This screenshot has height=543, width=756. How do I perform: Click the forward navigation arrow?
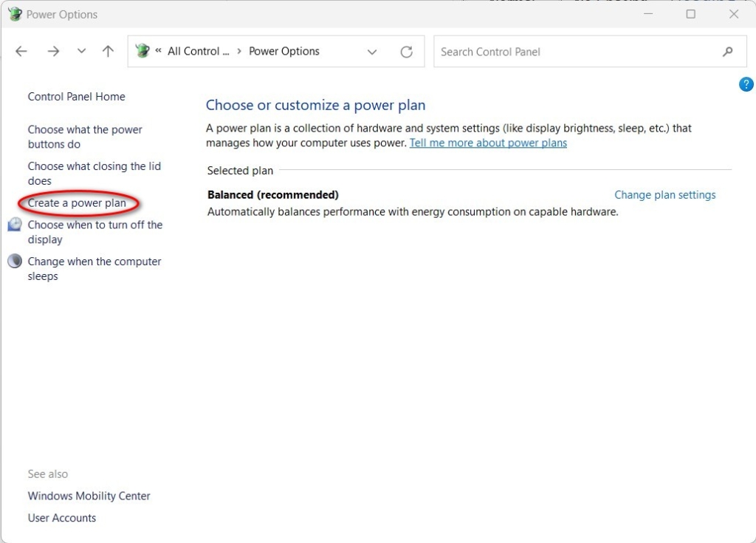click(x=53, y=51)
